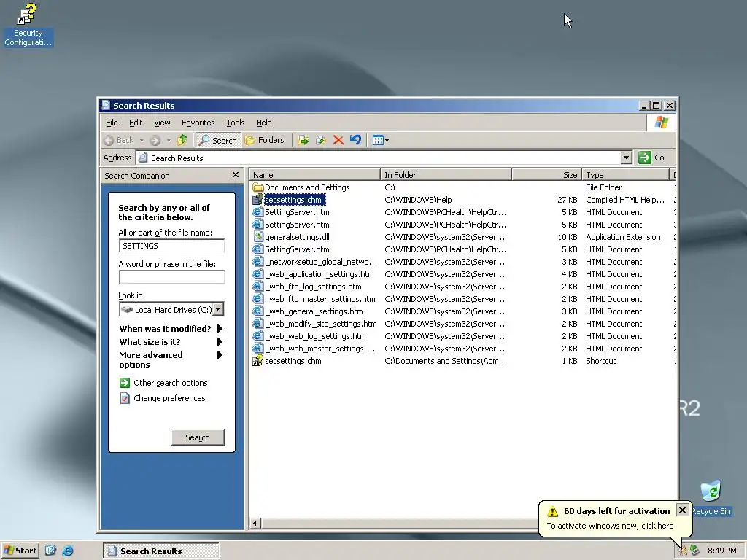Open the File menu
Viewport: 747px width, 560px height.
pos(112,122)
